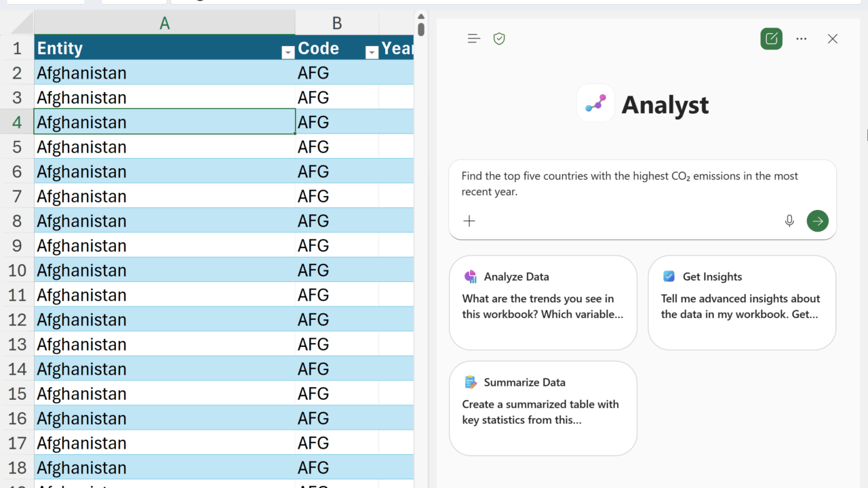The image size is (868, 488).
Task: Click the microphone voice input icon
Action: point(789,221)
